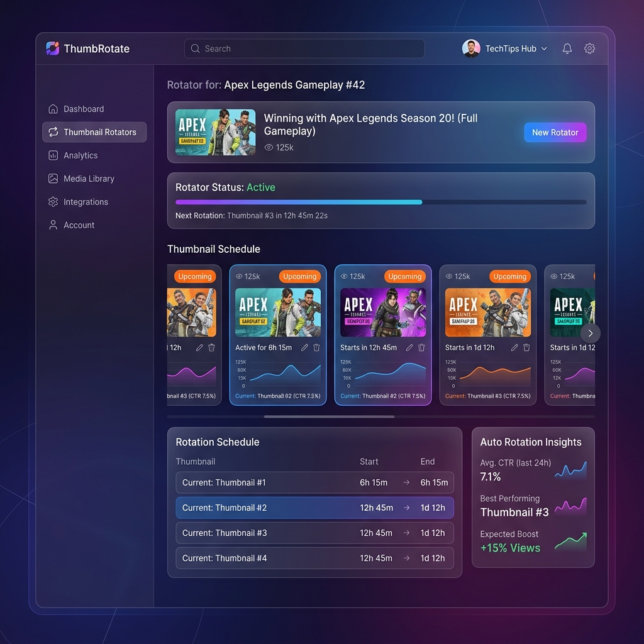Click the thumbnail schedule horizontal scrollbar
The image size is (644, 644).
[x=329, y=416]
